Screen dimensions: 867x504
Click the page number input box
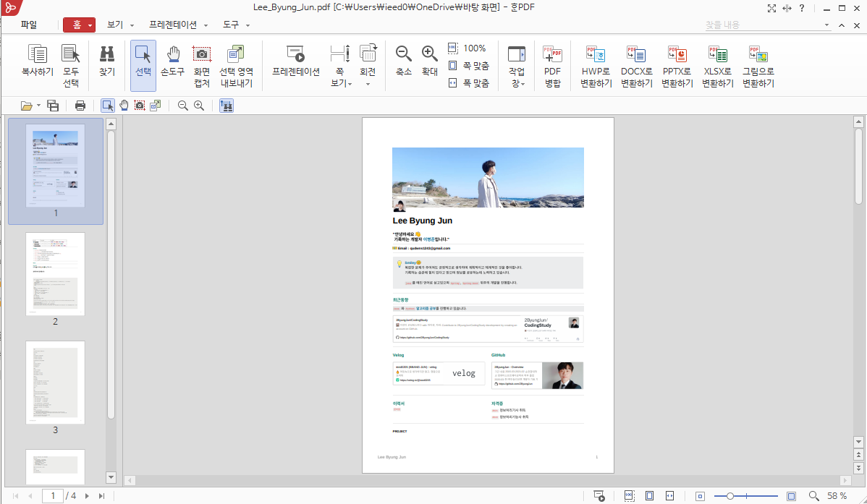tap(53, 496)
